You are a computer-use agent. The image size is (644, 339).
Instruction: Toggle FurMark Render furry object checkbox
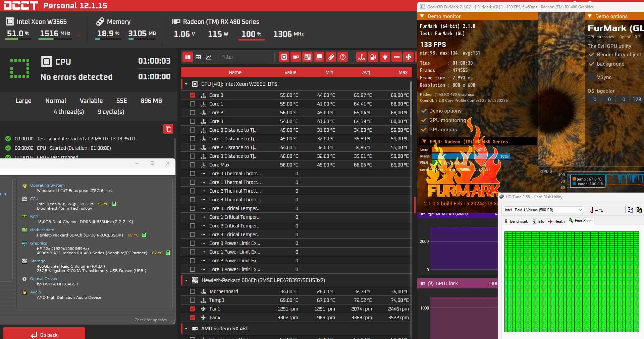click(591, 55)
